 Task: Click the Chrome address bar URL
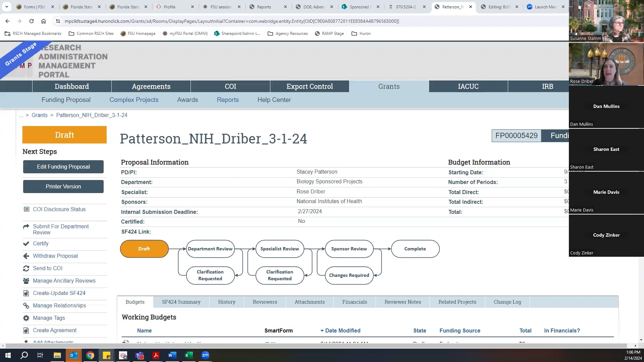231,21
